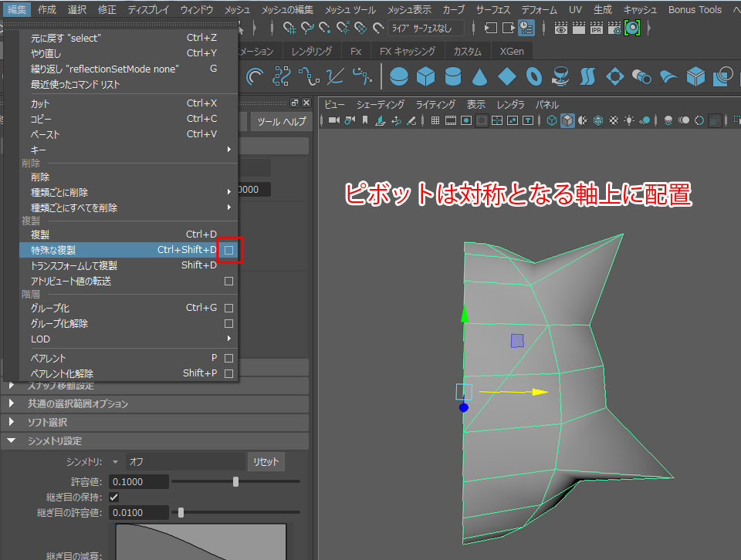Select the Loft surface shelf icon
Viewport: 741px width, 560px height.
(587, 76)
